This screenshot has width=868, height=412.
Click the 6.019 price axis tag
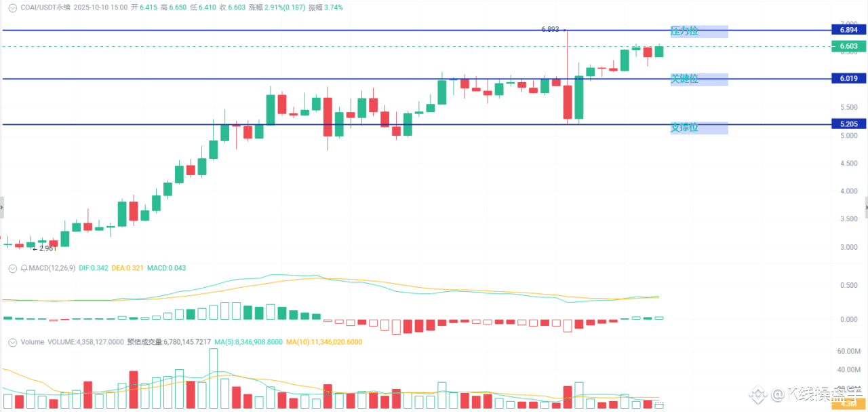point(848,79)
